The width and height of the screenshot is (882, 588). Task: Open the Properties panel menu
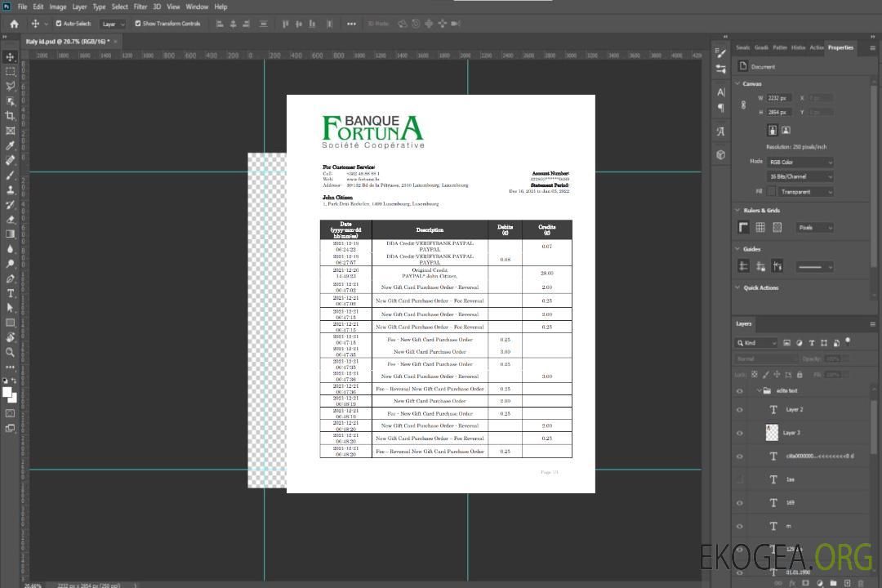872,48
